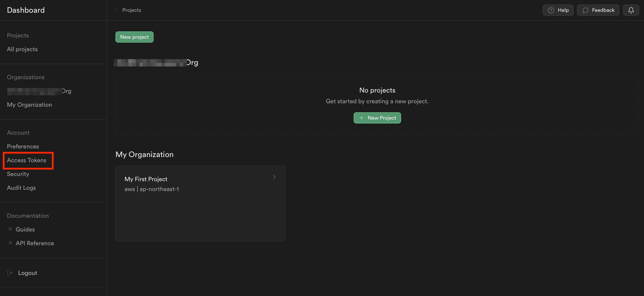This screenshot has width=644, height=296.
Task: Click the 'aws | ap-northeast-1' region text
Action: 151,189
